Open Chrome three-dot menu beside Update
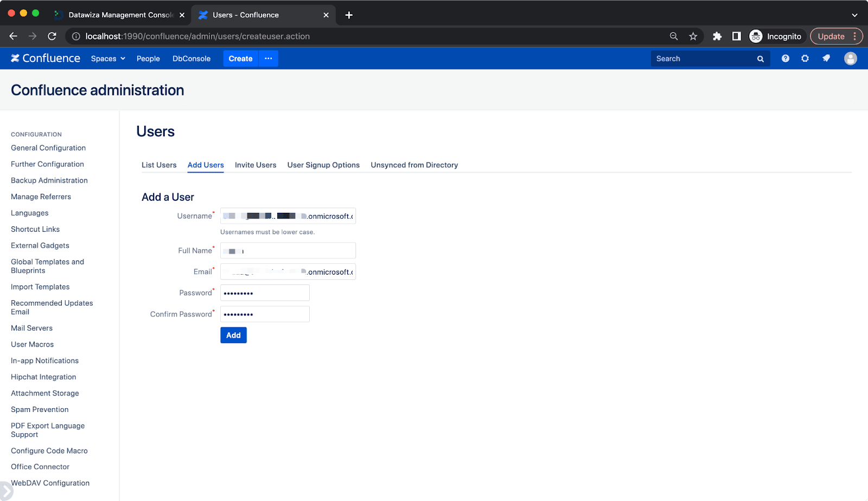The width and height of the screenshot is (868, 501). point(854,36)
